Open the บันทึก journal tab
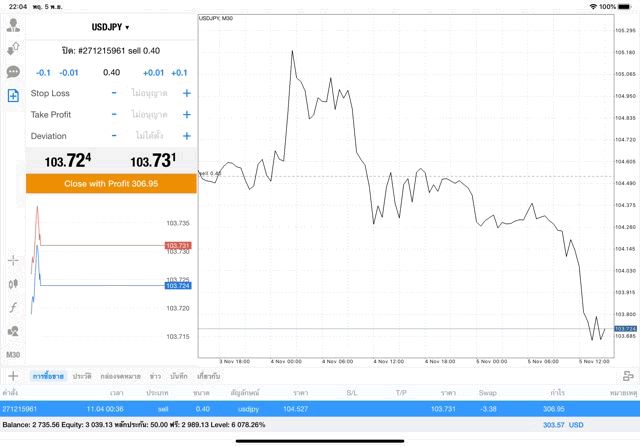This screenshot has width=640, height=447. click(x=179, y=376)
